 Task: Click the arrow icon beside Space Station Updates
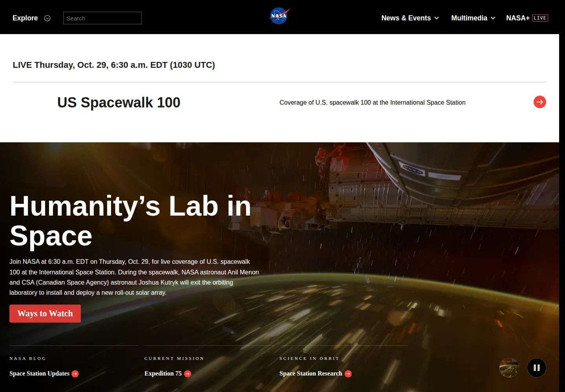pos(75,374)
